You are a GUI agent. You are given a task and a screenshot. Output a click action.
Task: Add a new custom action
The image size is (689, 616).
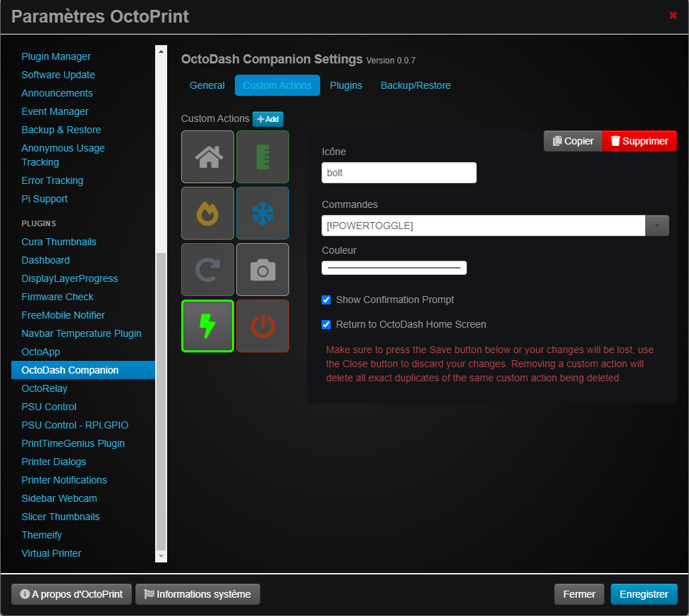coord(268,119)
